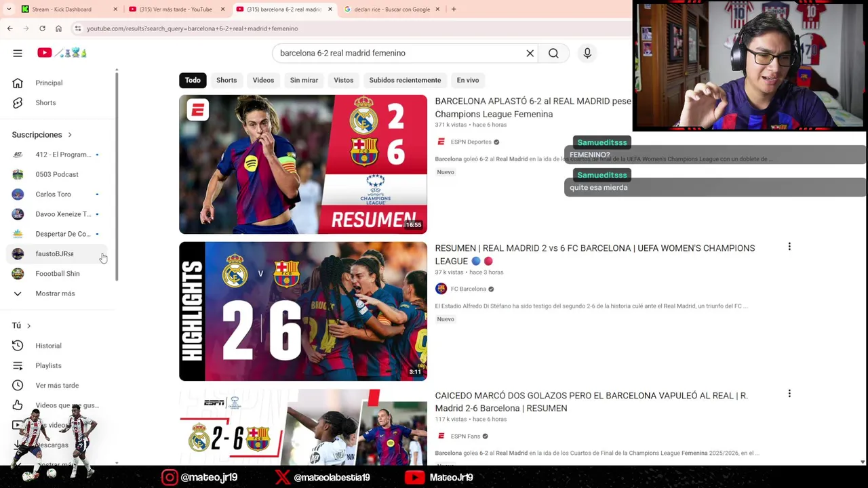Open the YouTube hamburger guide menu
Viewport: 868px width, 488px height.
pyautogui.click(x=18, y=53)
